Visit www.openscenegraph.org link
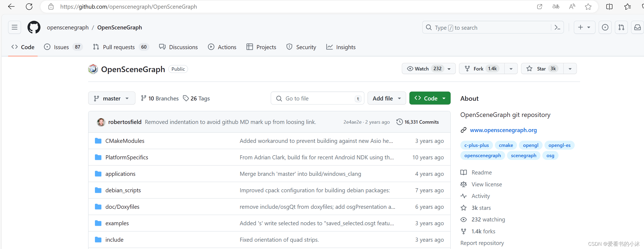644x249 pixels. coord(503,130)
